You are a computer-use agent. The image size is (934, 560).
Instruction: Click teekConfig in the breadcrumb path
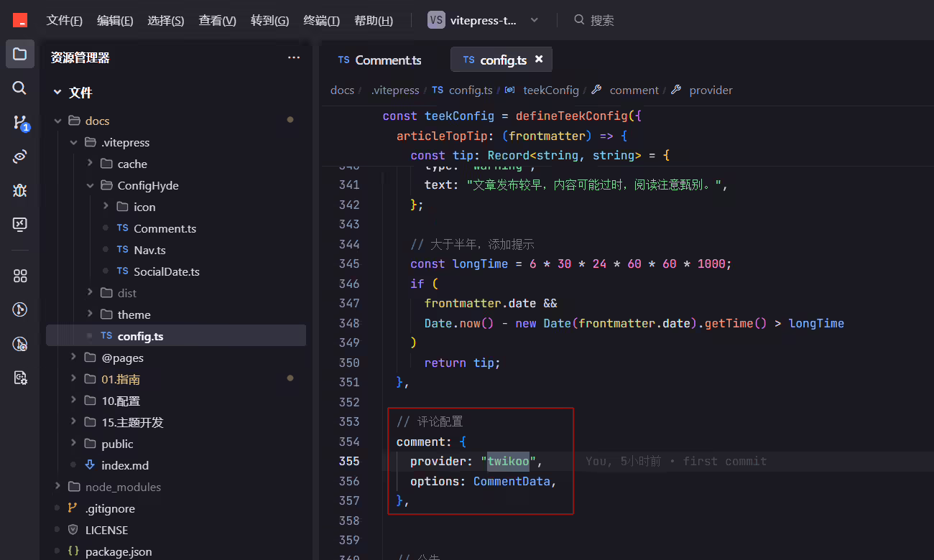coord(551,90)
